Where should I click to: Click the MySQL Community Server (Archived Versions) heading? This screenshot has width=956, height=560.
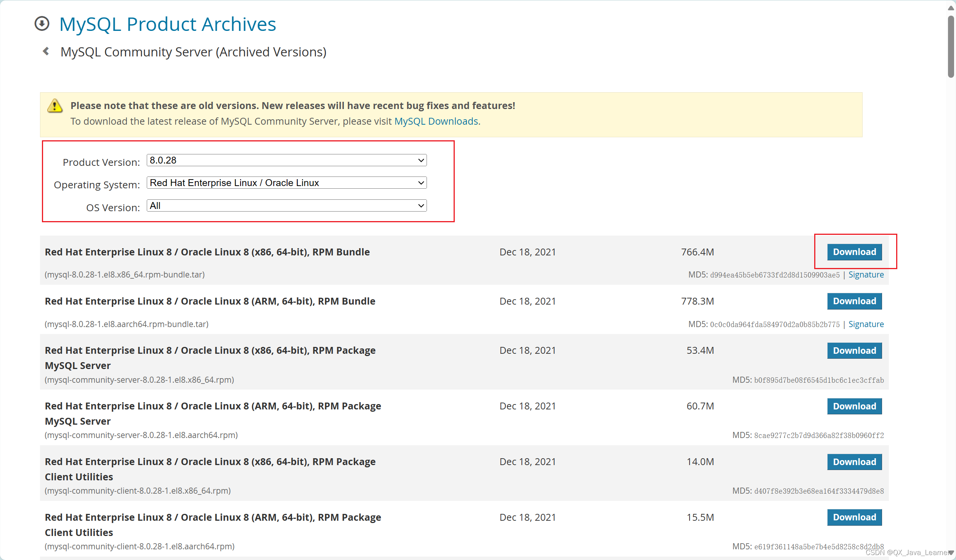pos(194,52)
